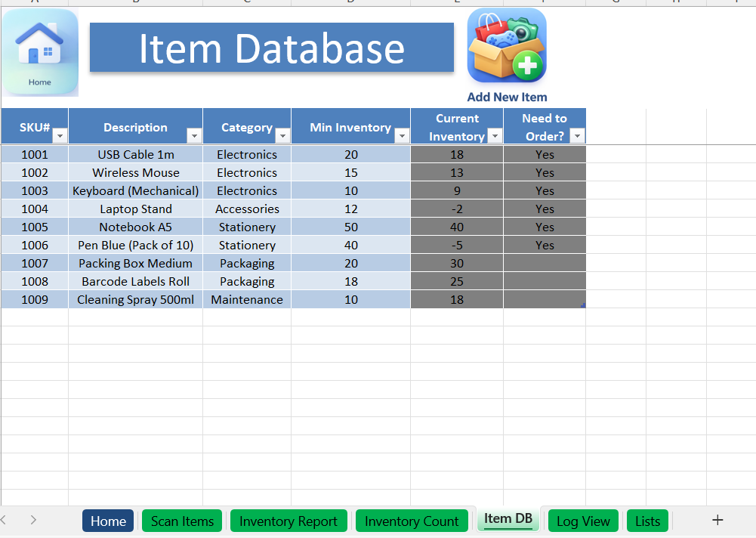
Task: Open the Need to Order filter dropdown
Action: 577,136
